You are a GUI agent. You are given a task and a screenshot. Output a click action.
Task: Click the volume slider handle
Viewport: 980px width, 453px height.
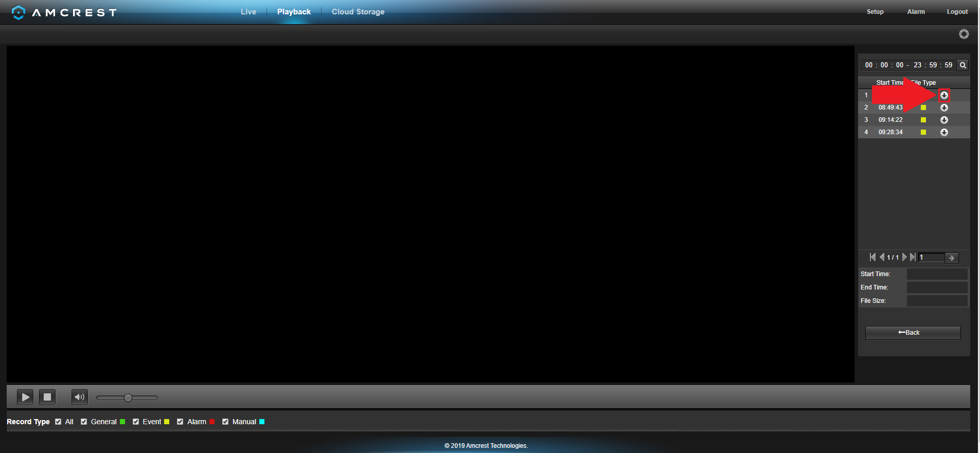[128, 397]
